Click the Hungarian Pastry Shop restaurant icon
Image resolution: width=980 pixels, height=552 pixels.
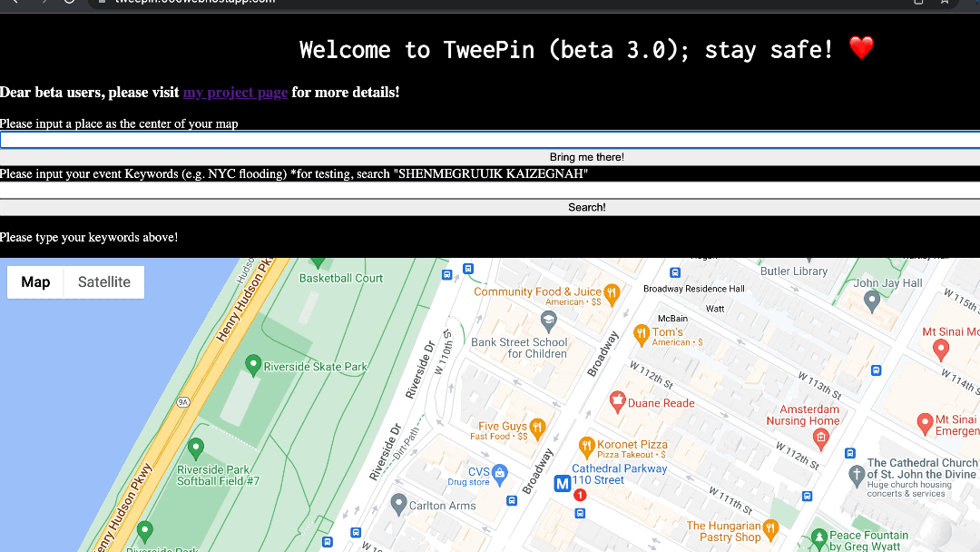click(x=770, y=529)
